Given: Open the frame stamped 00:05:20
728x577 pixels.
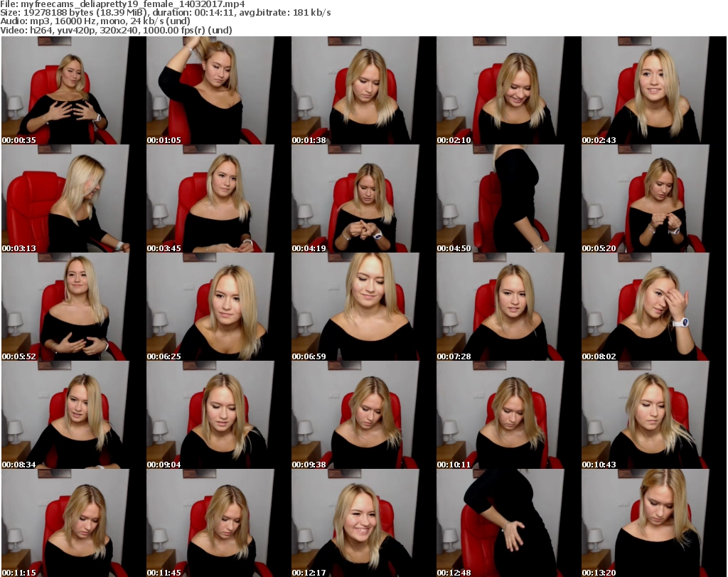Looking at the screenshot, I should 654,198.
